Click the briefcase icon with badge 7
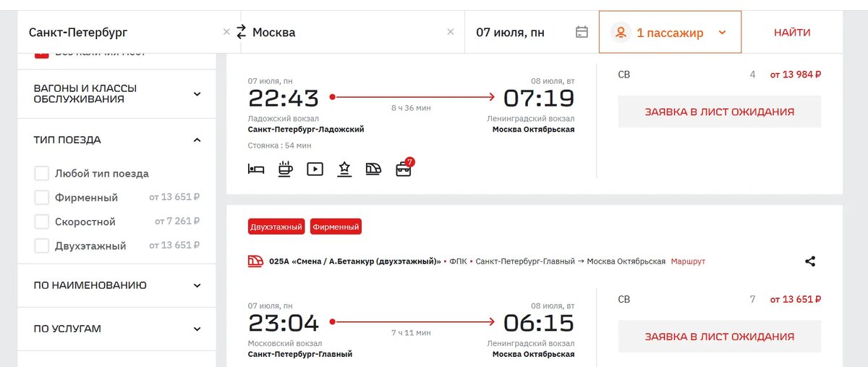 click(404, 168)
